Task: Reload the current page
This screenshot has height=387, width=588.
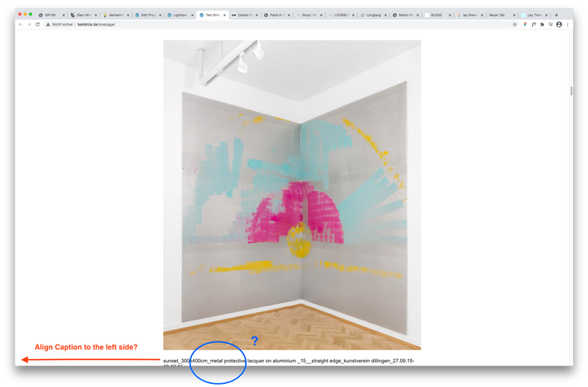Action: (x=38, y=25)
